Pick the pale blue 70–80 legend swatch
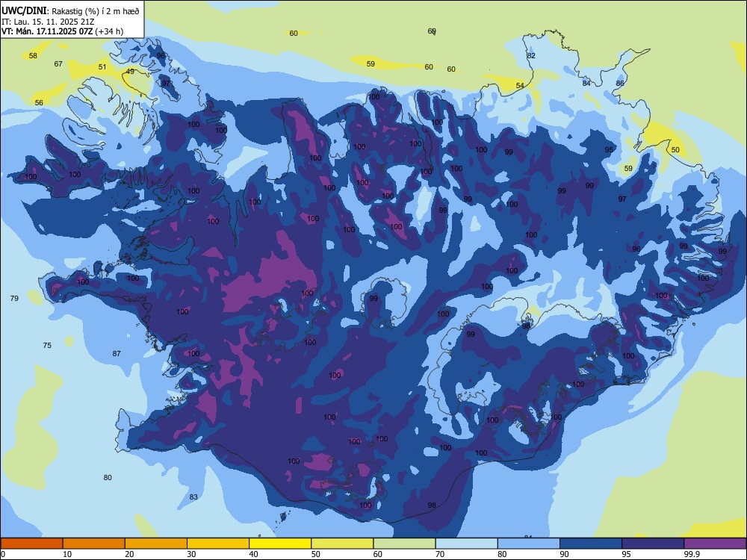 pos(467,544)
